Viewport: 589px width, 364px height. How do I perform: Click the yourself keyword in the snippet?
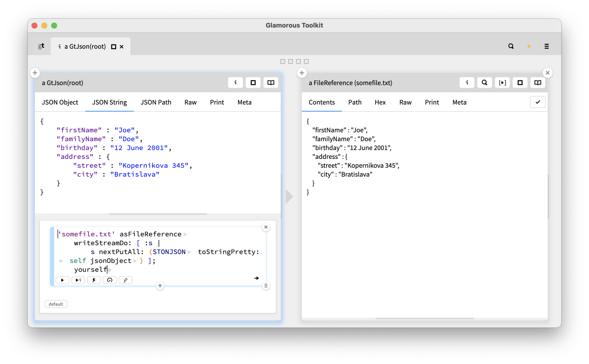coord(91,270)
